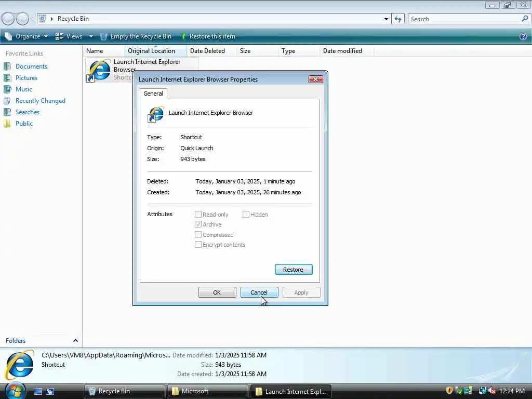The height and width of the screenshot is (399, 532).
Task: Open Help via the question mark icon
Action: (523, 36)
